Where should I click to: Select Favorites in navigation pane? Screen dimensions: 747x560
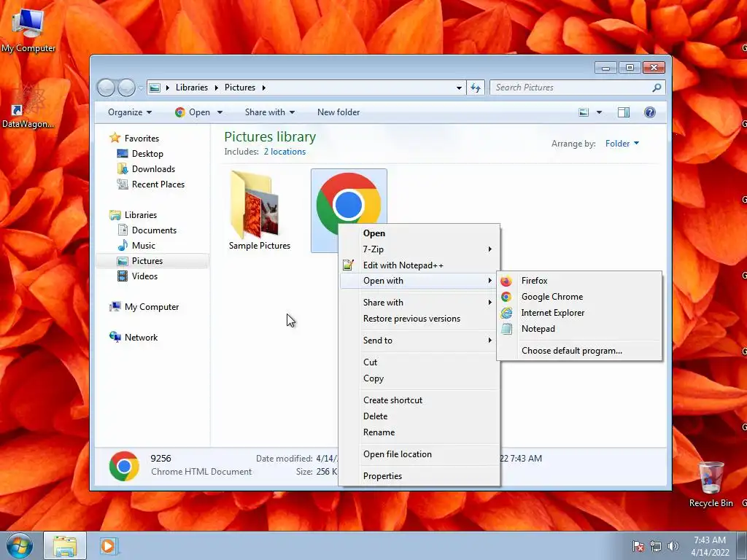[x=142, y=138]
